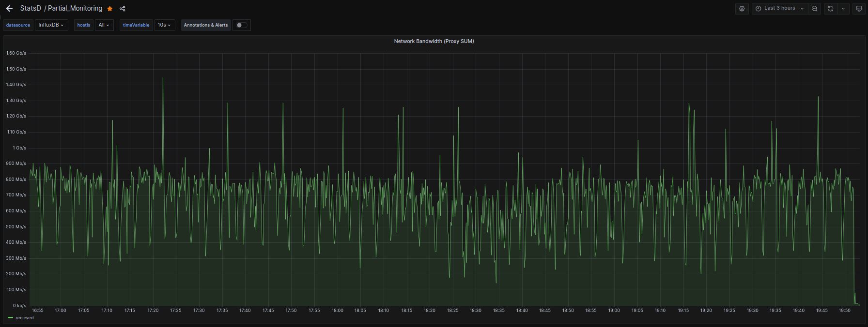868x327 pixels.
Task: Expand the refresh interval dropdown arrow
Action: coord(843,9)
